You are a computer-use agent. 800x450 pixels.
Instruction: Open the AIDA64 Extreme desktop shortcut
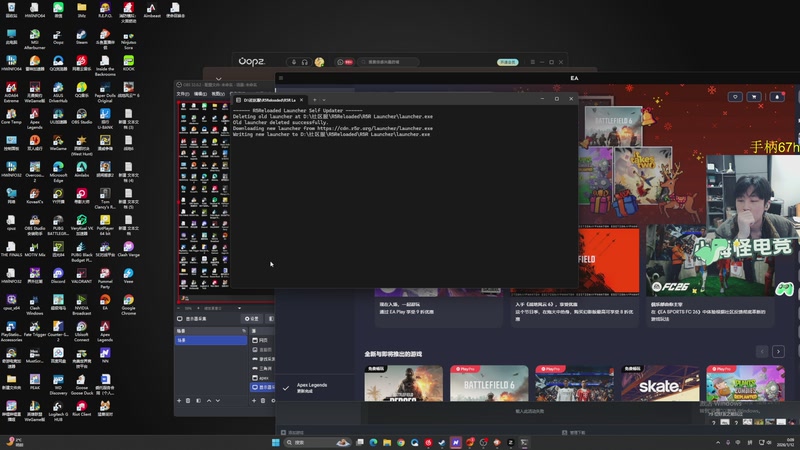tap(11, 92)
